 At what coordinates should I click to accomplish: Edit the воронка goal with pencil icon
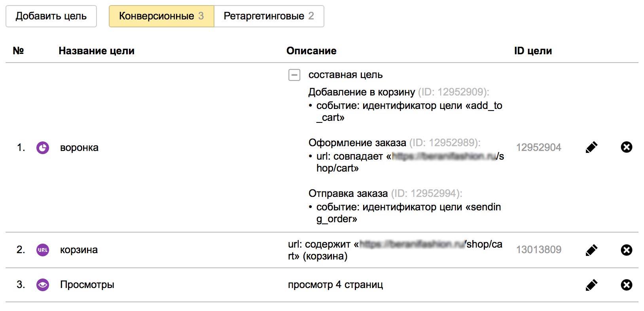click(x=591, y=147)
